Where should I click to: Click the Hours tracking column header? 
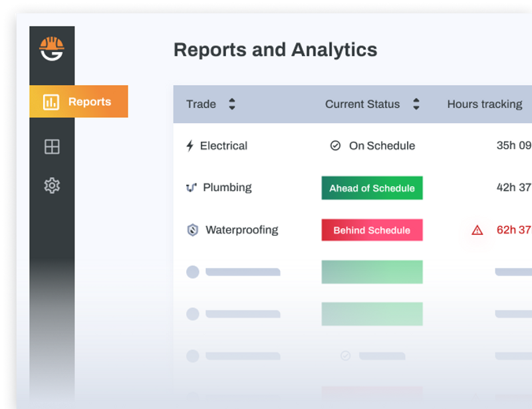tap(484, 104)
